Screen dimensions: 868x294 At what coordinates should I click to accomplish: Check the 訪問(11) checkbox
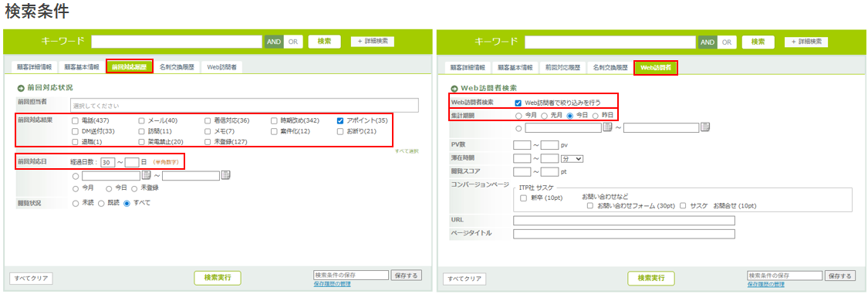[x=142, y=132]
